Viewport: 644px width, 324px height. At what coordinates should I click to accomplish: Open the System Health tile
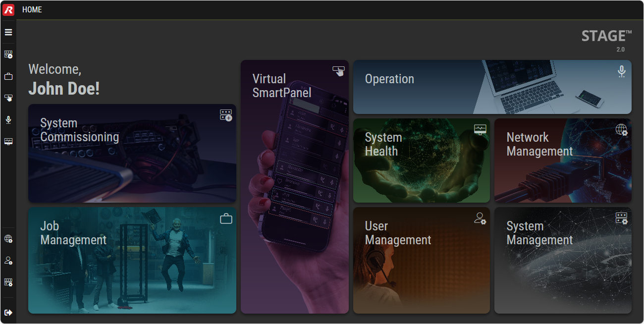(x=422, y=161)
